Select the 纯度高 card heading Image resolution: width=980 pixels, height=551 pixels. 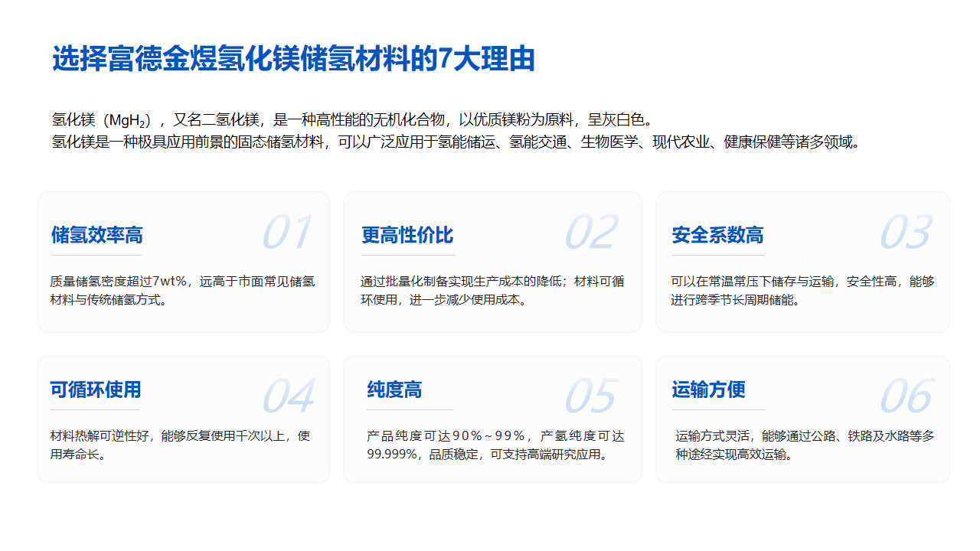[x=394, y=390]
